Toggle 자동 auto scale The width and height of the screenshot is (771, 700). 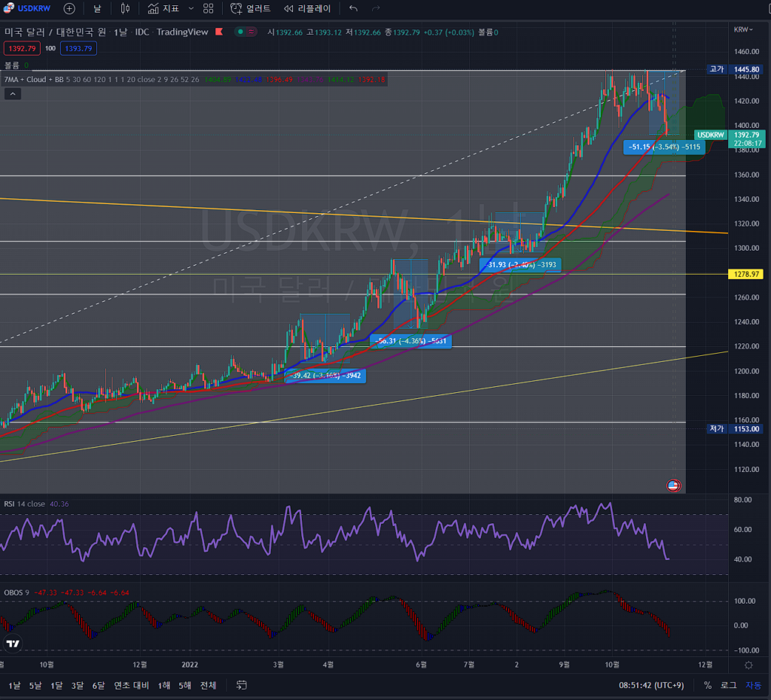(x=754, y=685)
